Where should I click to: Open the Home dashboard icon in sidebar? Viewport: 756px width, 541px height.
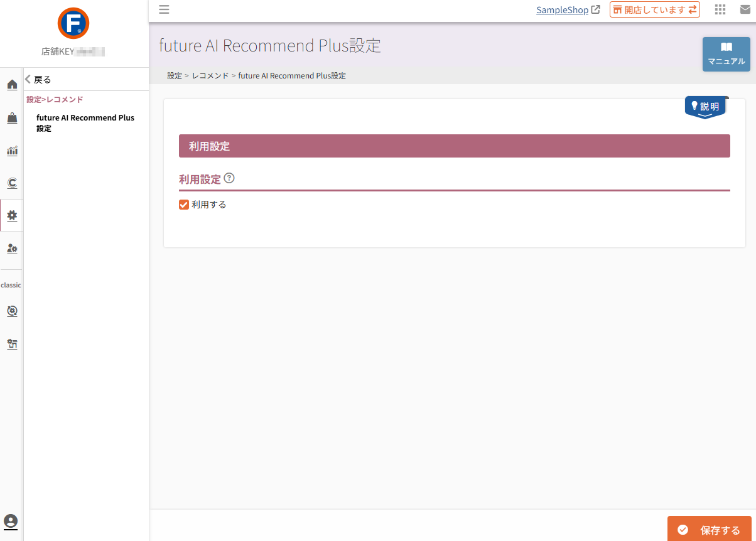11,84
